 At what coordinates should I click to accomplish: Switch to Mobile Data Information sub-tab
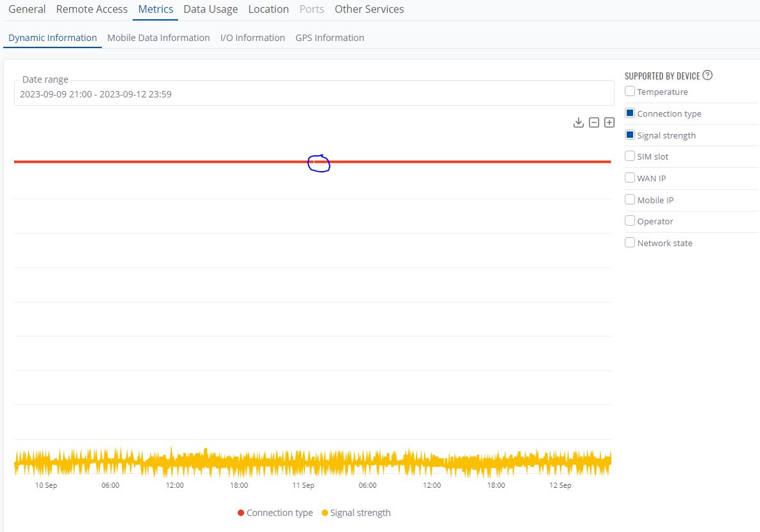pos(158,38)
